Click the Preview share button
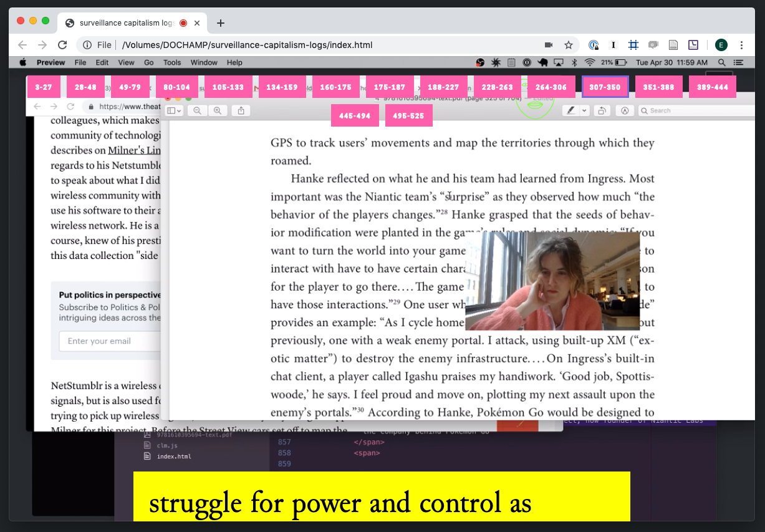Screen dimensions: 765x532 click(241, 110)
